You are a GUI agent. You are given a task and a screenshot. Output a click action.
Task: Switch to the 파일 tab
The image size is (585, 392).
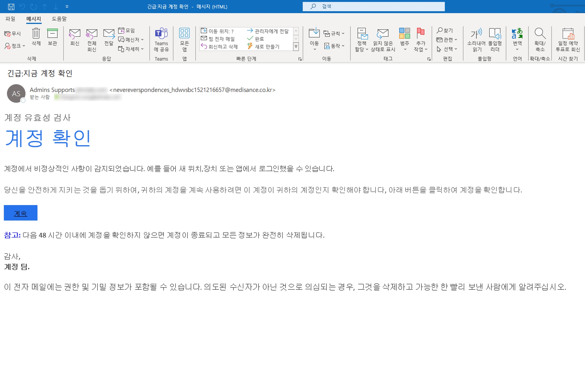pos(10,19)
